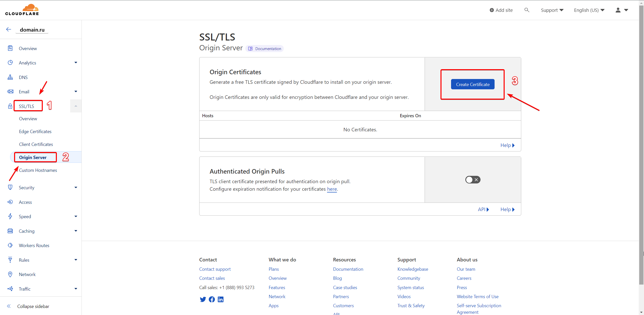This screenshot has width=644, height=315.
Task: Open the English (US) language dropdown
Action: click(589, 10)
